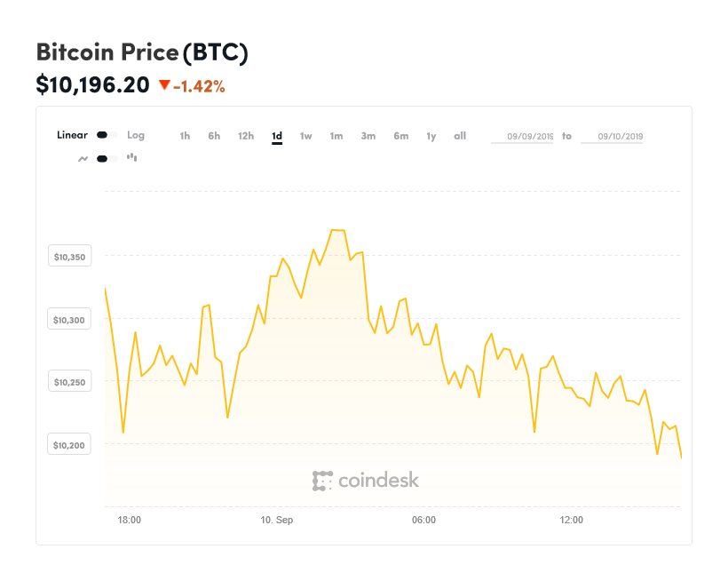Viewport: 728px width, 581px height.
Task: Select the 1h time range
Action: (185, 136)
